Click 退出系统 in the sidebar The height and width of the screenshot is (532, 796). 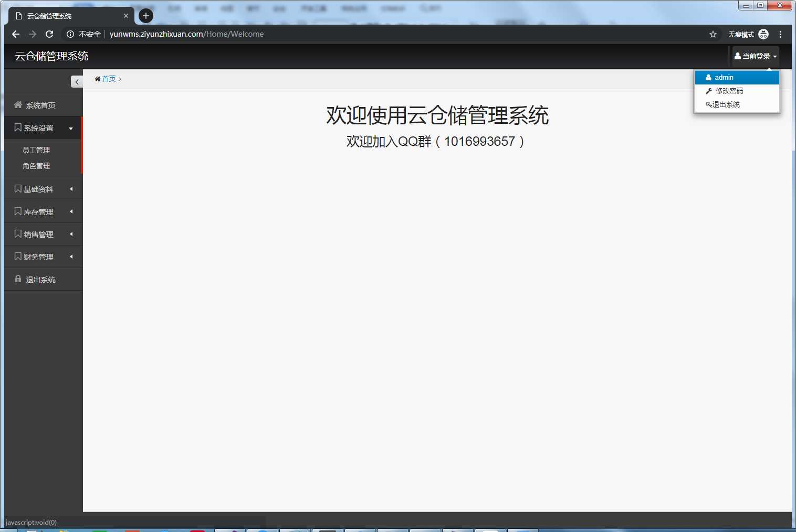point(44,279)
